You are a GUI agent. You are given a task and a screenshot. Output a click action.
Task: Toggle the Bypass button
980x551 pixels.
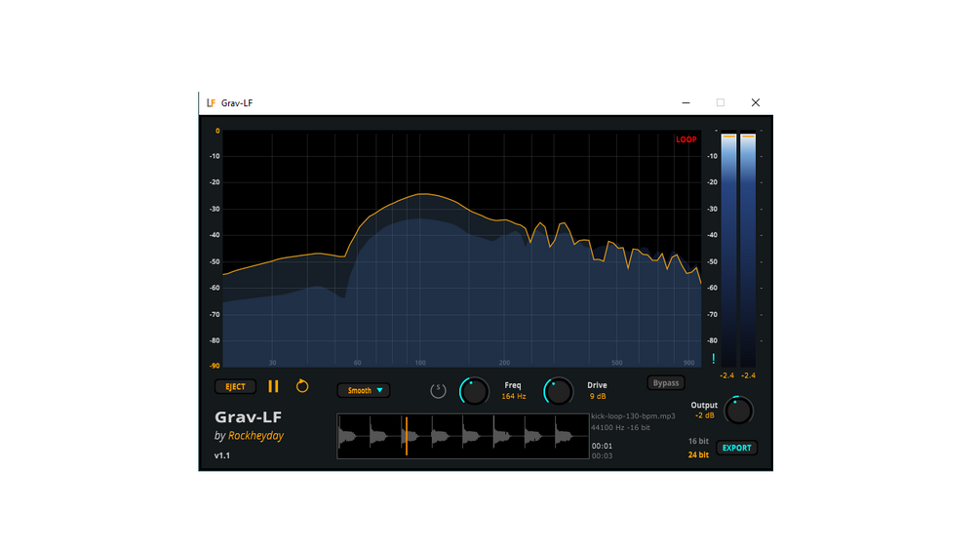[666, 383]
